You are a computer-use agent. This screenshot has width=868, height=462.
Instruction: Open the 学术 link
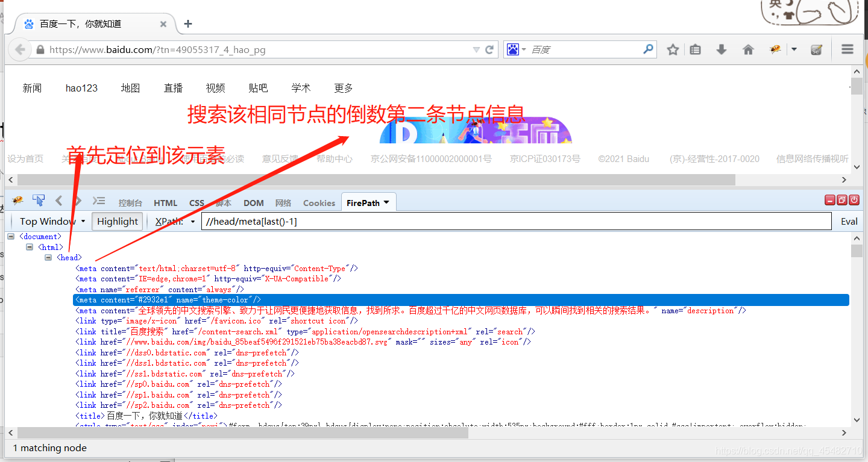point(301,88)
